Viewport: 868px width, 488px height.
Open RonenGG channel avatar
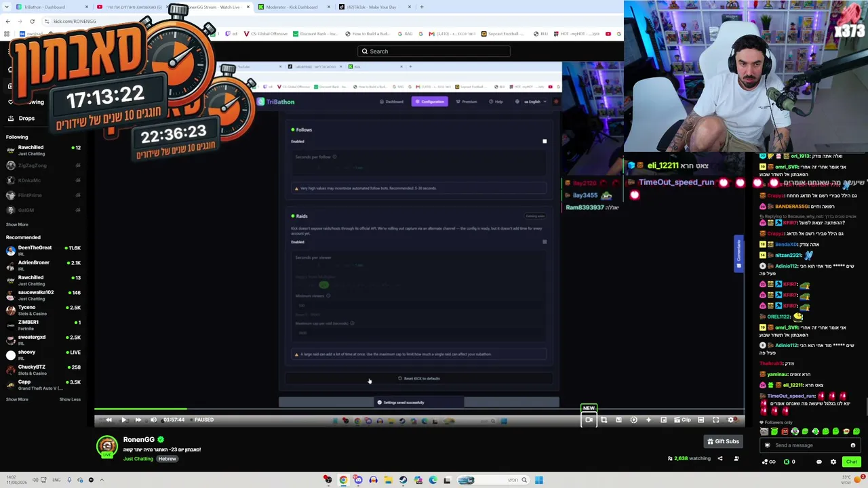click(107, 447)
